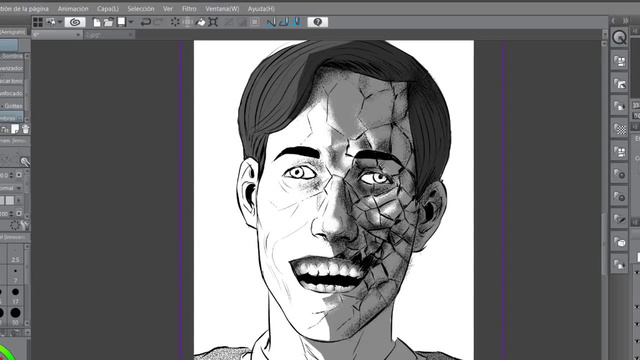Expand the right dock double-chevron arrows
Image resolution: width=640 pixels, height=360 pixels.
coord(626,20)
